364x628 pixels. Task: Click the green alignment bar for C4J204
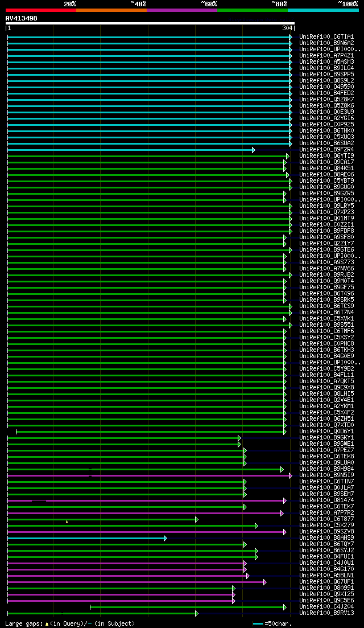tap(188, 607)
